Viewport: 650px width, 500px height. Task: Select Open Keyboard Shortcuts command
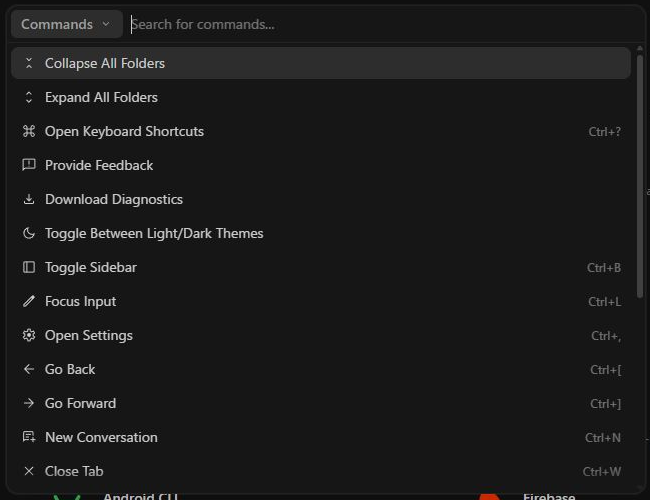(321, 131)
